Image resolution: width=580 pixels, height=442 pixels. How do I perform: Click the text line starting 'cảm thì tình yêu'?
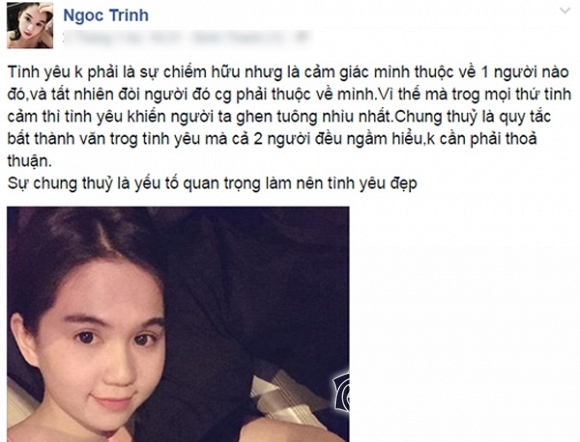pos(279,117)
